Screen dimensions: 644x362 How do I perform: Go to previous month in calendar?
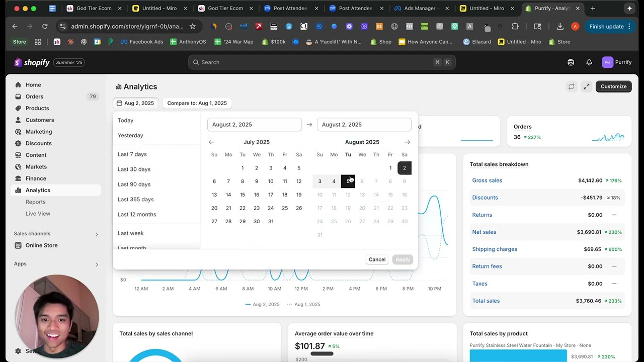[212, 142]
